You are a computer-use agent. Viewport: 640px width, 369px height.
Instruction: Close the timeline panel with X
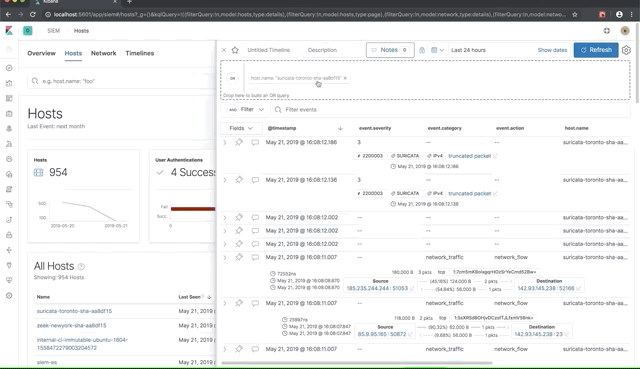coord(224,50)
